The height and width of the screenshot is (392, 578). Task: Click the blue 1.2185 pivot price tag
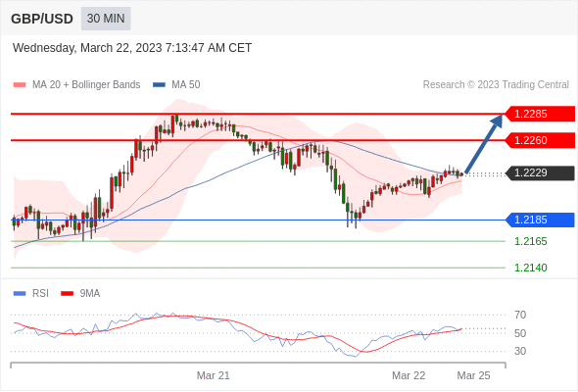(540, 220)
